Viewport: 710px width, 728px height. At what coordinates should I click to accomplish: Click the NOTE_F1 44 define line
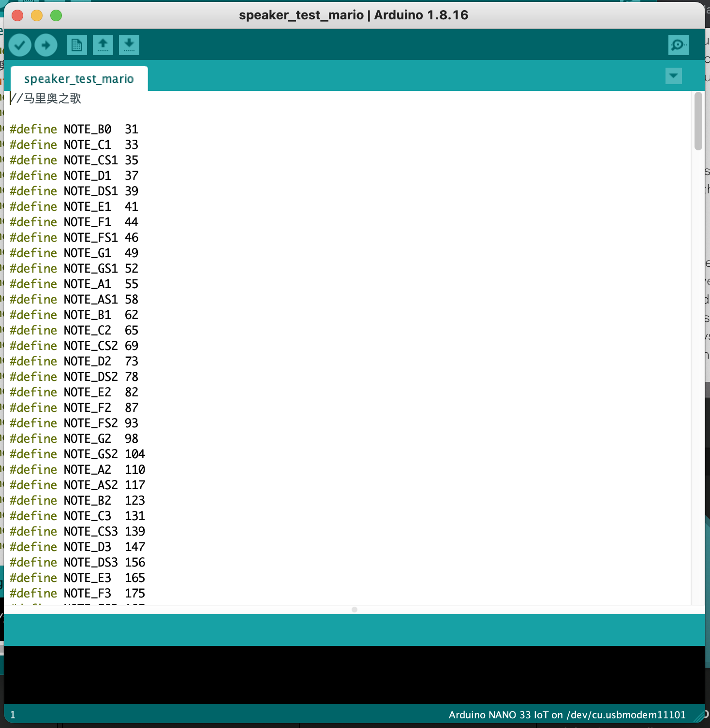(74, 222)
